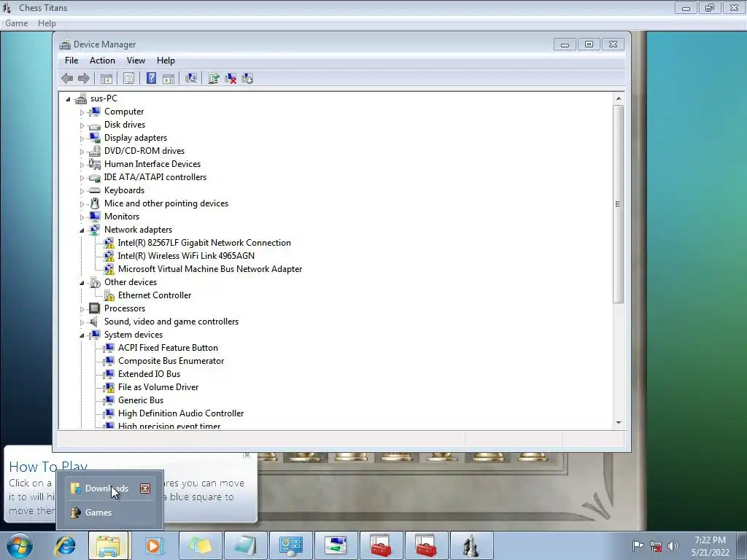Click the Uninstall device icon with red X
747x560 pixels.
point(231,79)
